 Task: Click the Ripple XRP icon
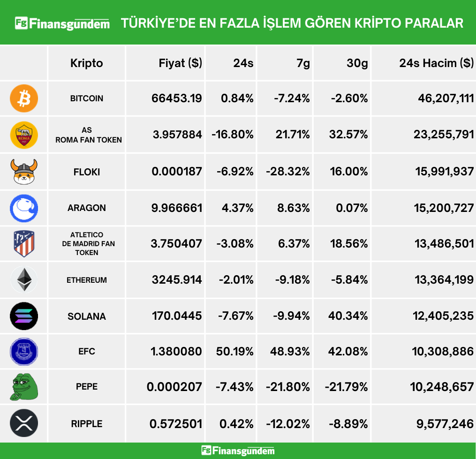[24, 423]
